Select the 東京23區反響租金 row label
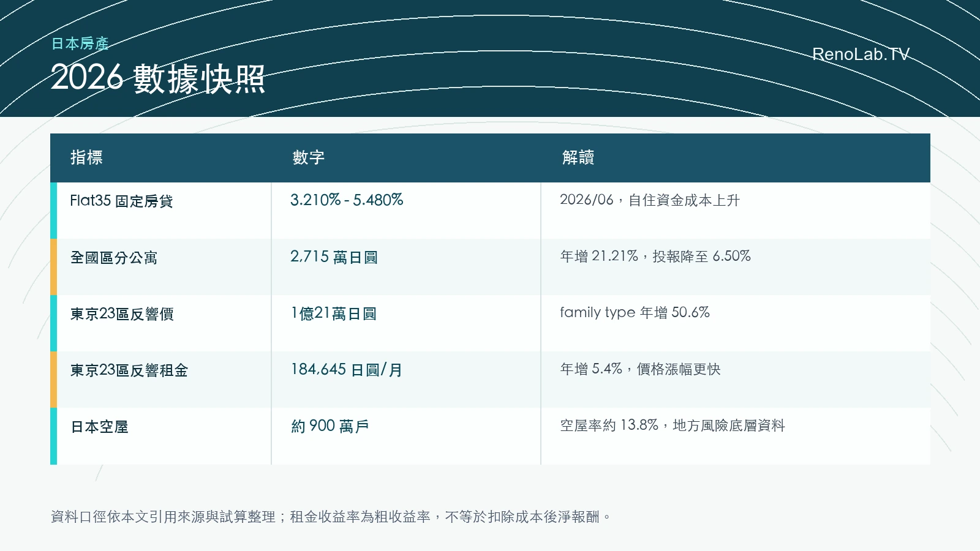The height and width of the screenshot is (551, 980). (x=129, y=370)
